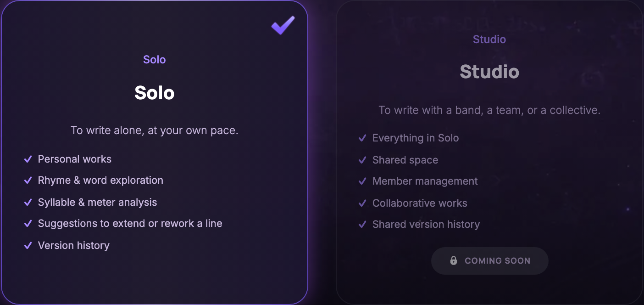This screenshot has width=644, height=305.
Task: Click the Suggestions to extend or rework text
Action: click(x=130, y=223)
